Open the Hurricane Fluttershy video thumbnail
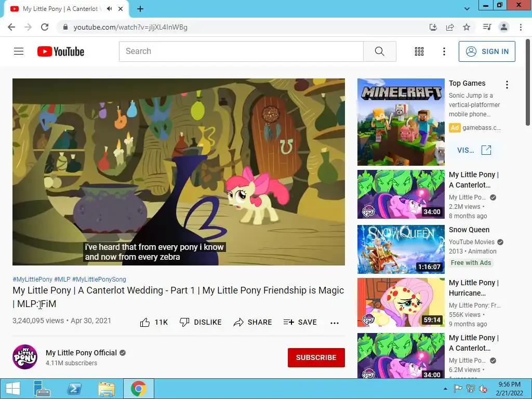The width and height of the screenshot is (532, 399). tap(401, 302)
